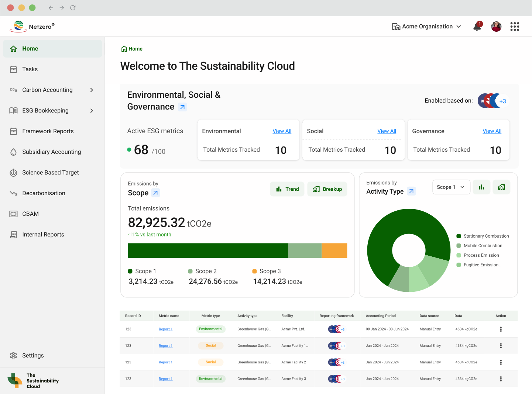This screenshot has width=532, height=394.
Task: Click the Accounting Period column header
Action: click(x=381, y=316)
